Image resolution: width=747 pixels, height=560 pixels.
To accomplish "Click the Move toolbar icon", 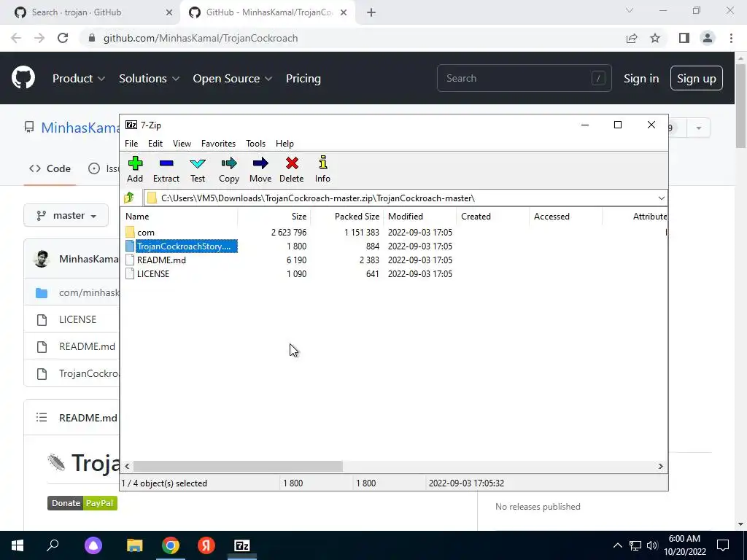I will coord(260,163).
